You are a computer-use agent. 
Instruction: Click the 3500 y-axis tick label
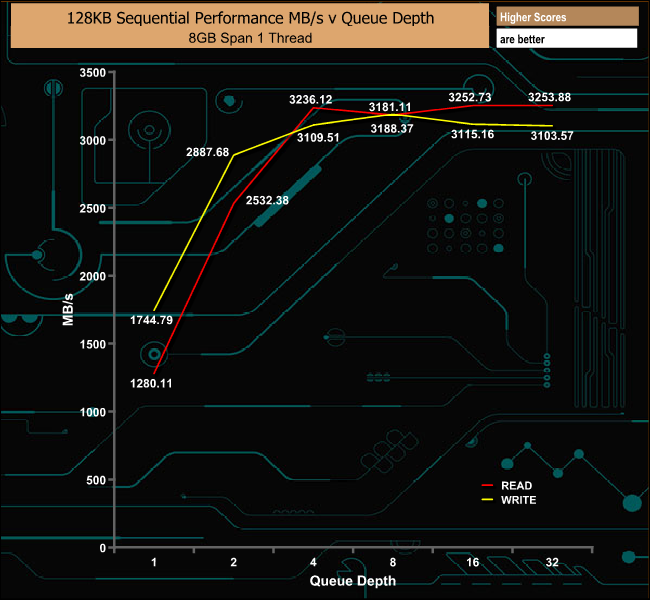pyautogui.click(x=92, y=73)
